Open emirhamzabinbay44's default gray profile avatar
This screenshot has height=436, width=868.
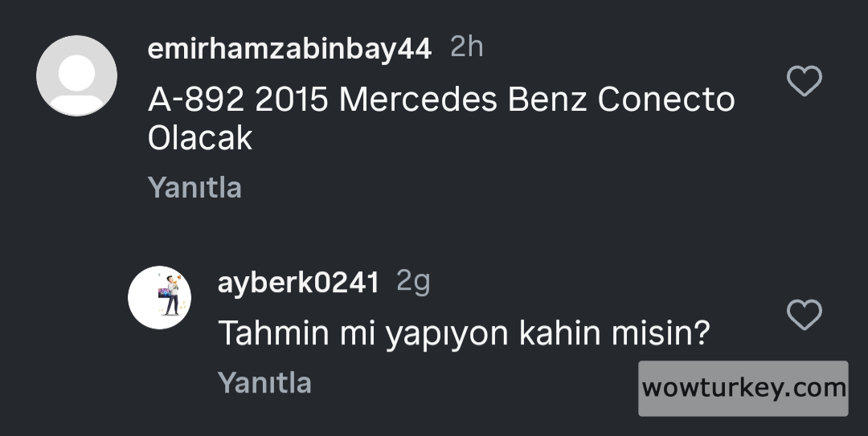point(76,75)
